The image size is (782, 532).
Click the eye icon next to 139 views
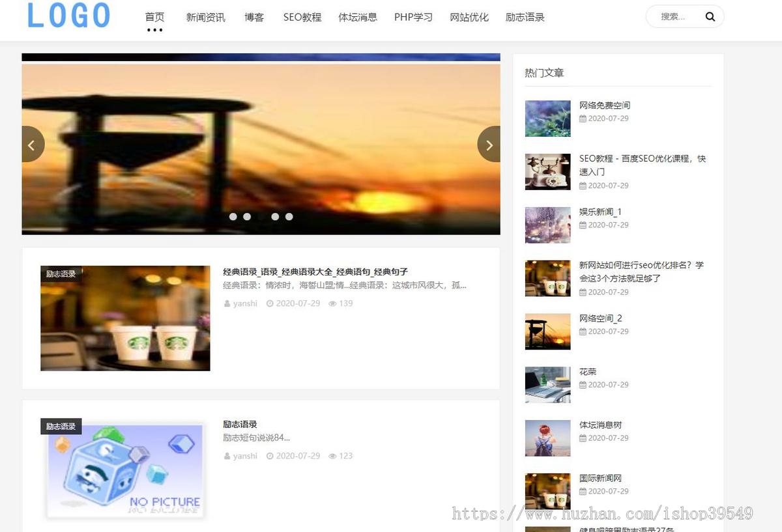pyautogui.click(x=332, y=303)
